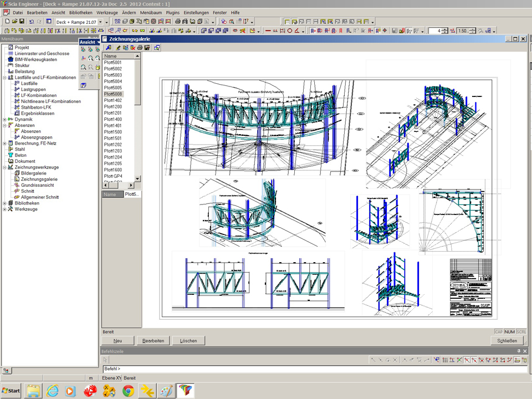
Task: Click the Bearbeiten button
Action: (x=154, y=341)
